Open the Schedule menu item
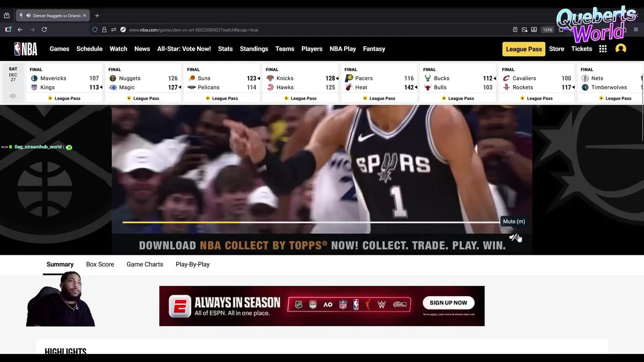The width and height of the screenshot is (644, 362). point(90,49)
